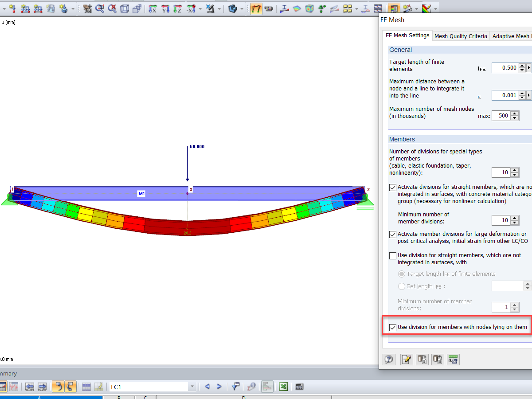Open the LC1 load case dropdown
The height and width of the screenshot is (399, 532).
[192, 387]
